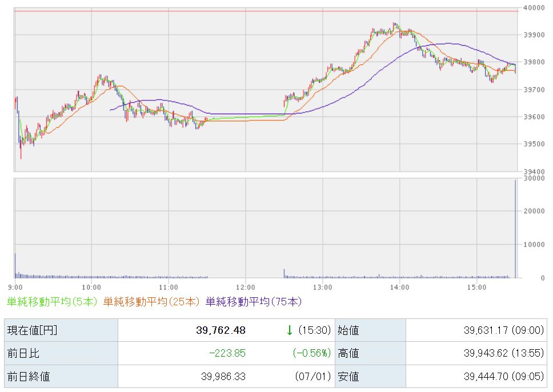Click the high price 39,943.62 cell

tap(476, 353)
